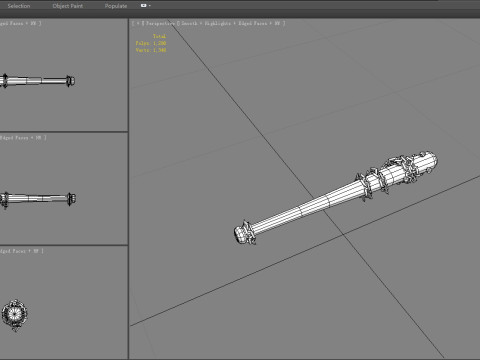This screenshot has height=360, width=480.
Task: Click the Edged Faces label in the bottom-left viewport
Action: tap(13, 251)
